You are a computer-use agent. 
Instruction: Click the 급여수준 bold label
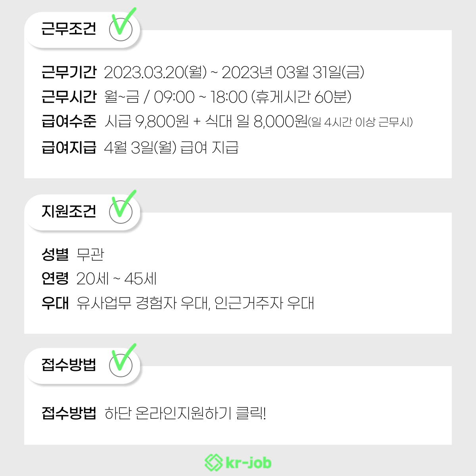(69, 121)
